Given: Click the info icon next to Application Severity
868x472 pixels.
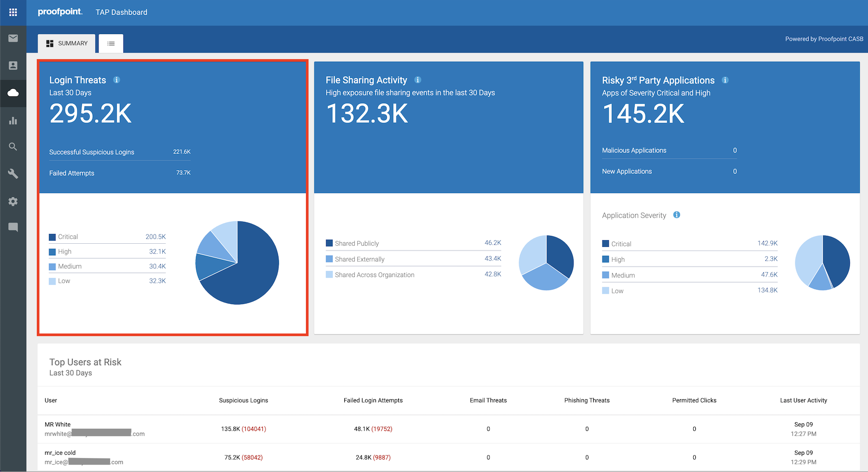Looking at the screenshot, I should [676, 214].
